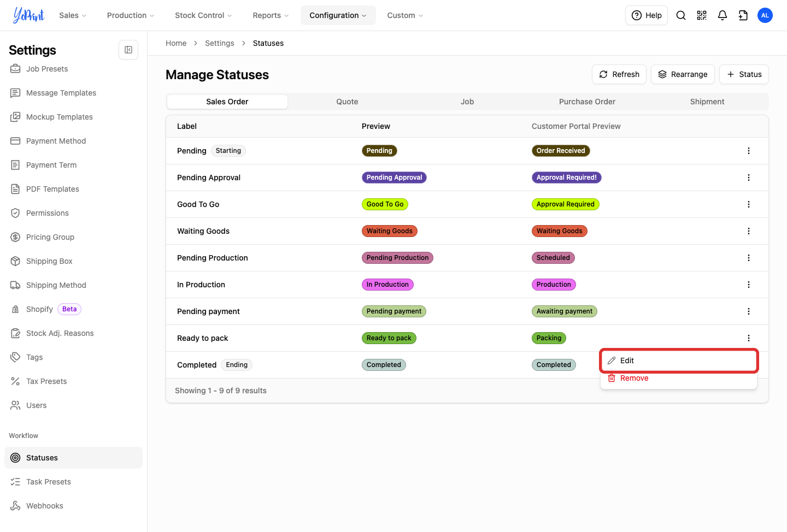The image size is (787, 532).
Task: Click the Rearrange button
Action: [x=683, y=74]
